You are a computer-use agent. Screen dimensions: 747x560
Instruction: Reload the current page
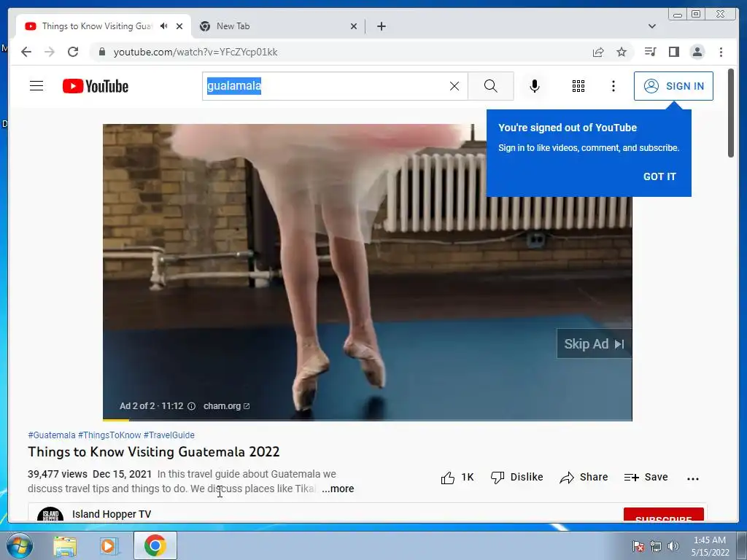click(73, 52)
